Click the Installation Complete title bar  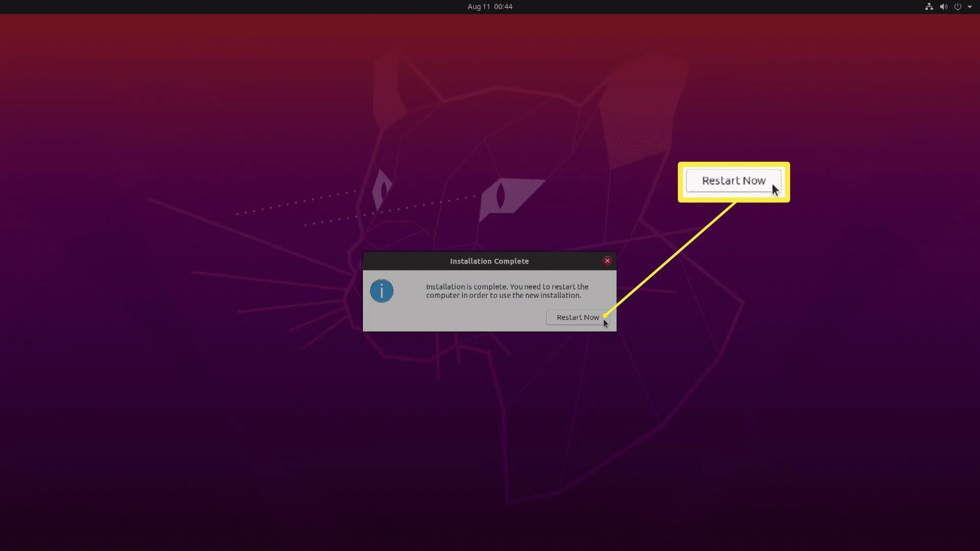[x=489, y=261]
